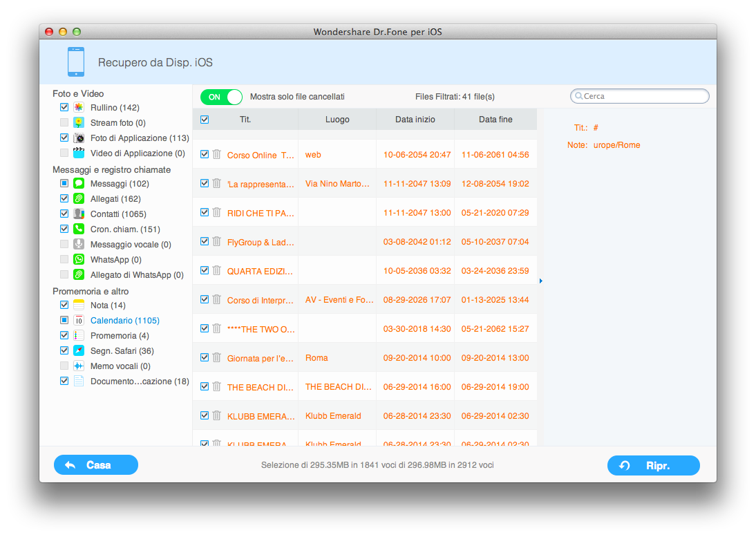Click the Memo vocali waveform icon
The width and height of the screenshot is (756, 537).
pyautogui.click(x=79, y=366)
